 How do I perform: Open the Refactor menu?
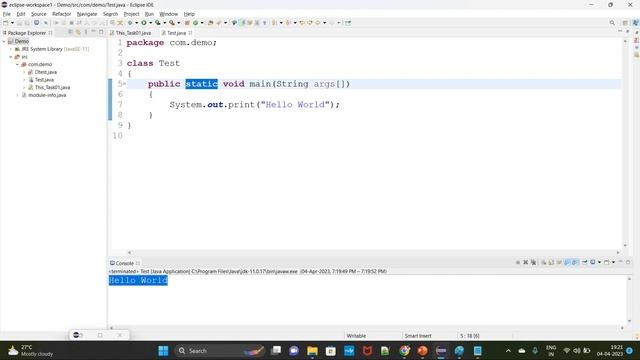pyautogui.click(x=62, y=14)
